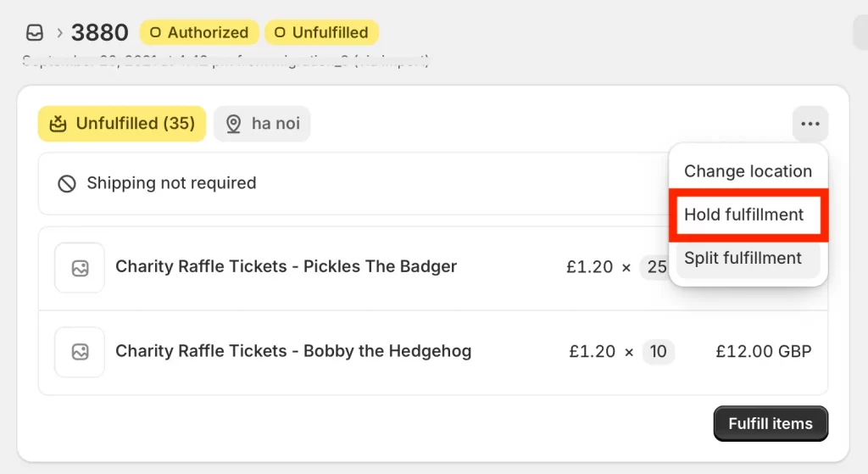Click the location pin icon beside ha noi
The height and width of the screenshot is (474, 868).
[234, 124]
